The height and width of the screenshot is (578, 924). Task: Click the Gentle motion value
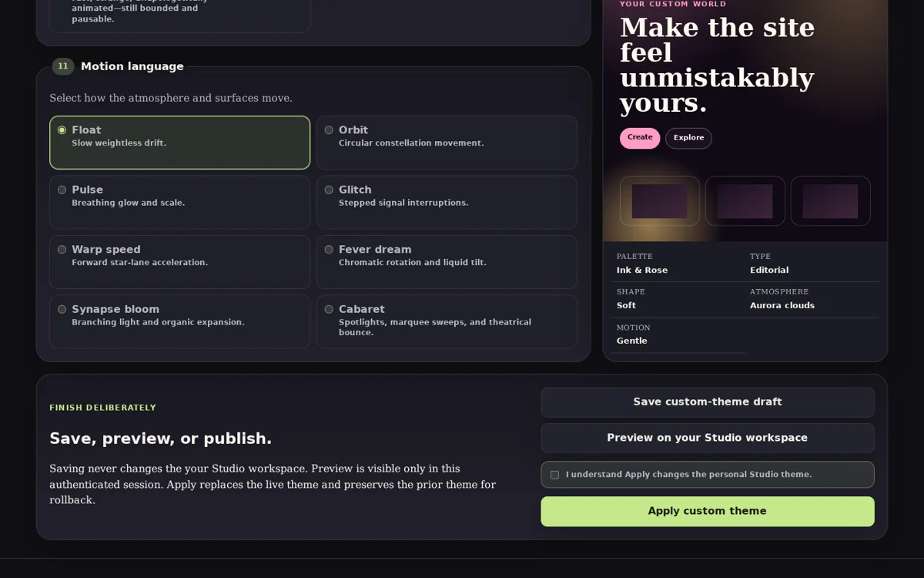tap(632, 341)
